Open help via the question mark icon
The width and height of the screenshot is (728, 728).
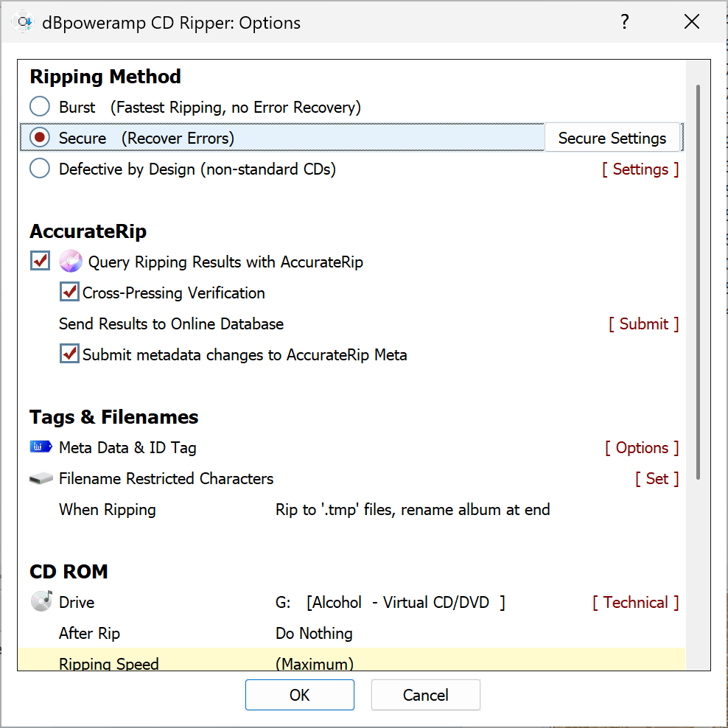coord(624,21)
